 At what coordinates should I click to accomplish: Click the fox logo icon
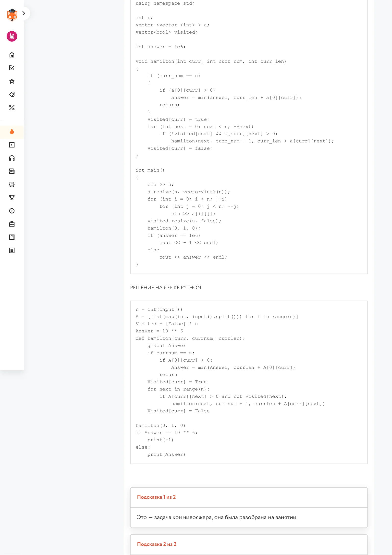point(12,15)
